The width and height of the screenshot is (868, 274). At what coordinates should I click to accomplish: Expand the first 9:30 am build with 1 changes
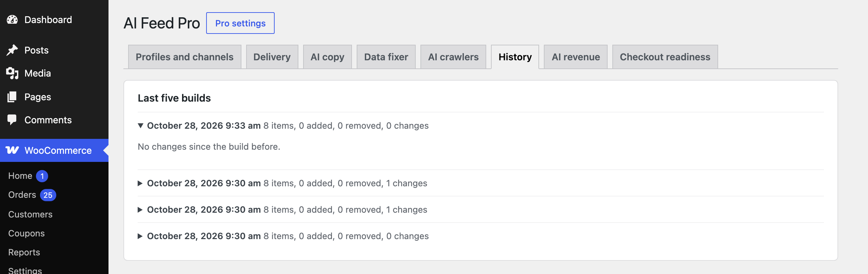coord(140,183)
